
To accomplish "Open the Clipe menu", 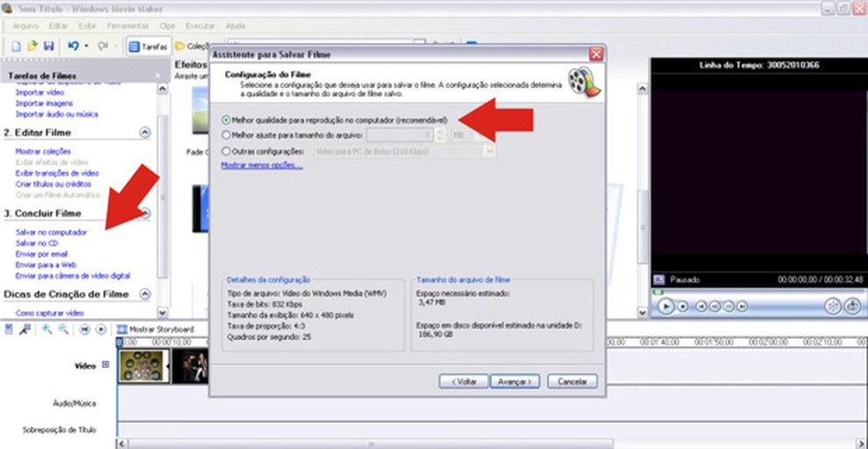I will (168, 26).
